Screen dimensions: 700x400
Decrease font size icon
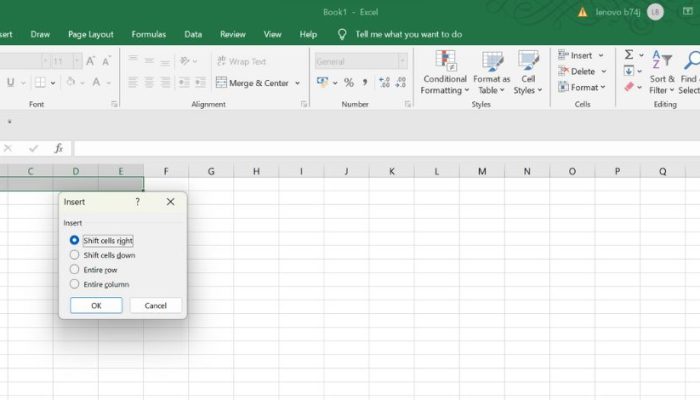tap(106, 61)
